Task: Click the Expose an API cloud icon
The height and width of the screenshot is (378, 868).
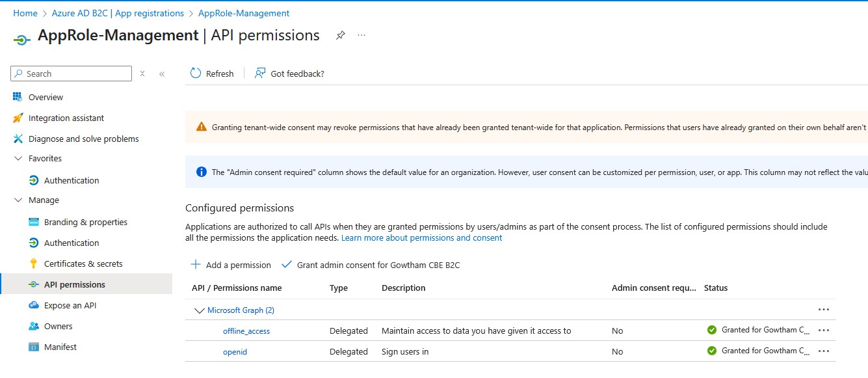Action: 34,305
